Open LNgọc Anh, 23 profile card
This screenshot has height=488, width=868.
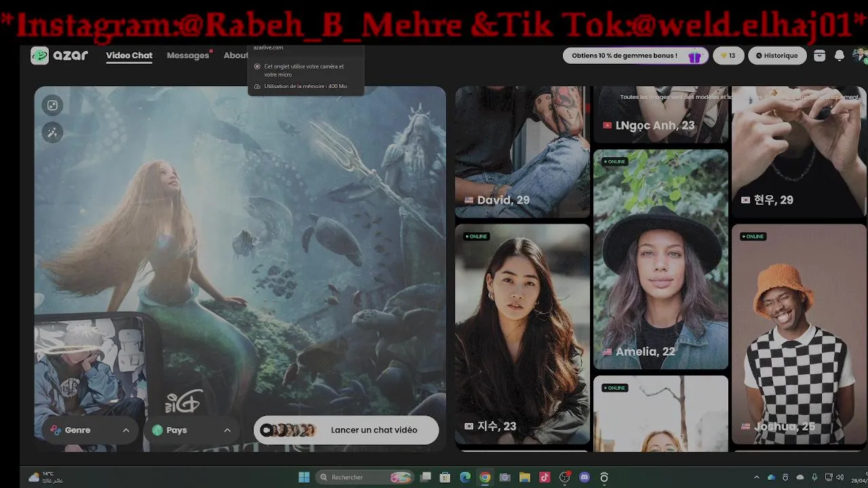pyautogui.click(x=660, y=115)
